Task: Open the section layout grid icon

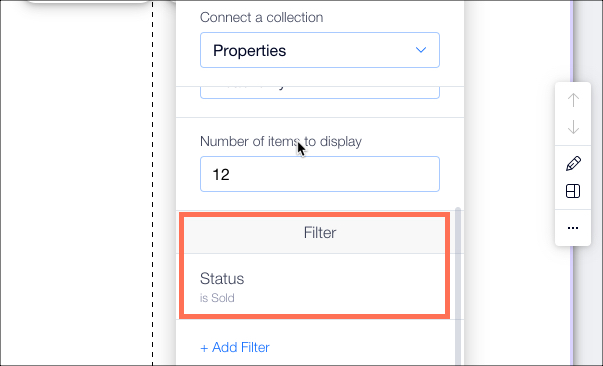Action: point(573,191)
